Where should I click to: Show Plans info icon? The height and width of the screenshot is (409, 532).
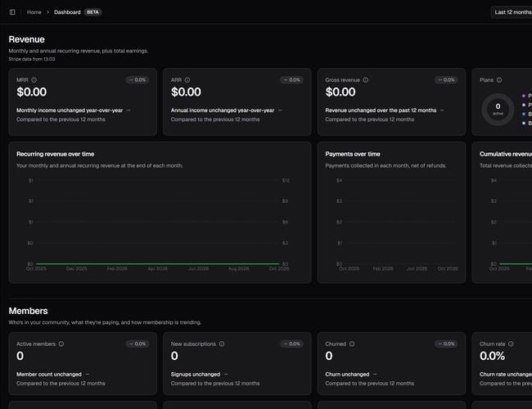(499, 80)
